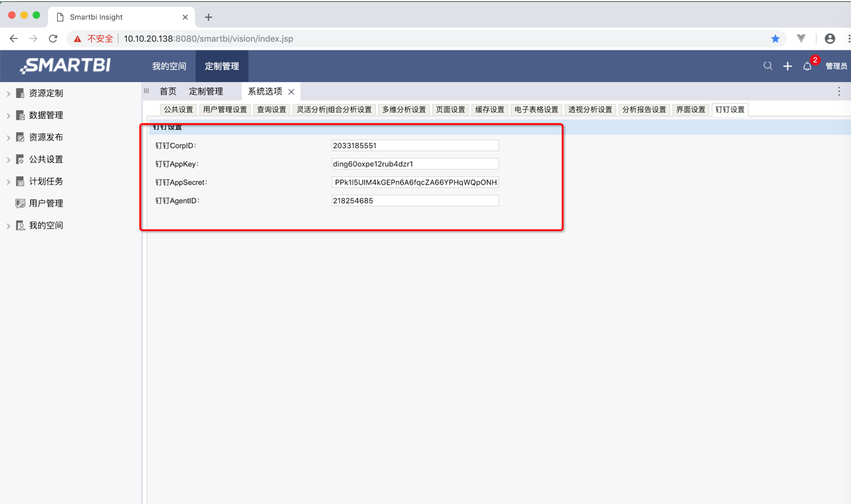This screenshot has width=851, height=504.
Task: Open the 公共设置 settings tab
Action: tap(178, 109)
